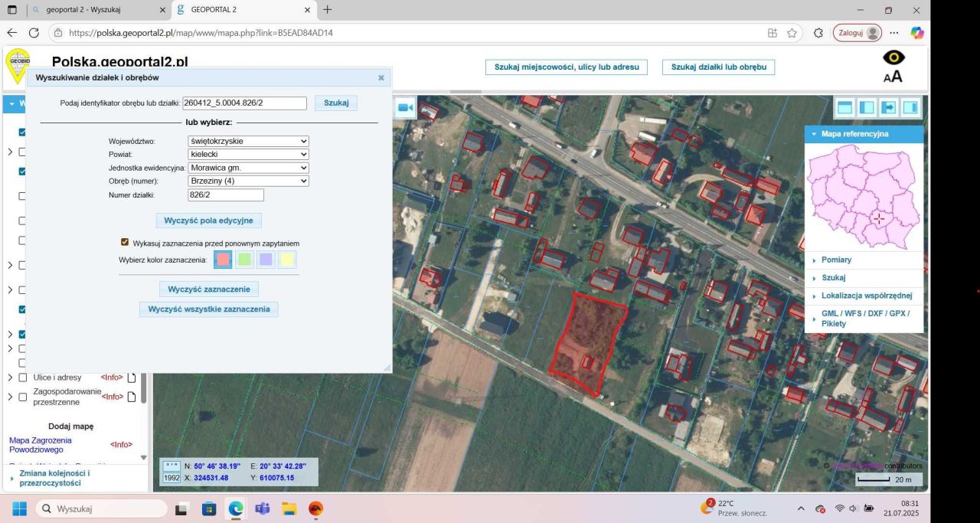Click the Szukaj działki lub obrębu button
This screenshot has width=980, height=523.
tap(718, 67)
